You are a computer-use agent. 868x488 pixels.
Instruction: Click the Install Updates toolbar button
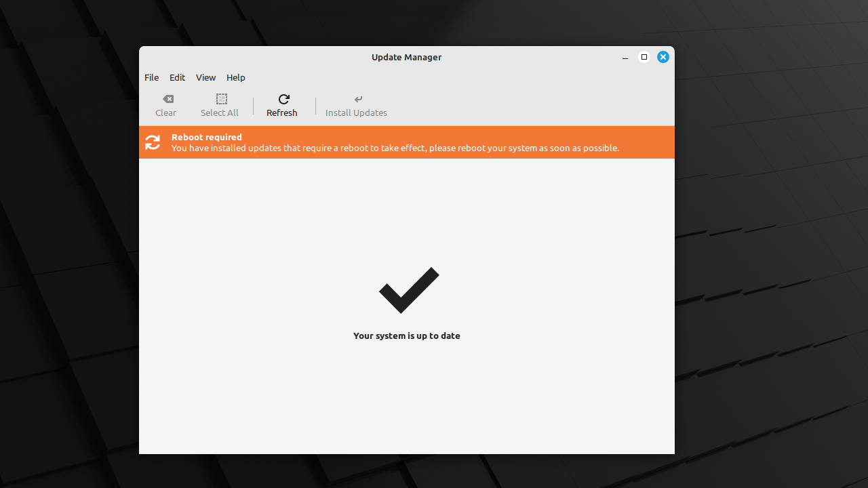(357, 106)
